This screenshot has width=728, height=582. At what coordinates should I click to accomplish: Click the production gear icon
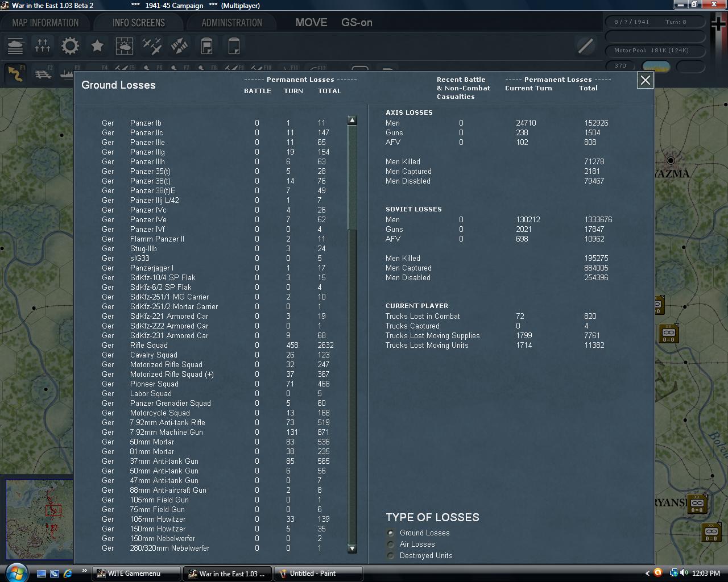(70, 45)
